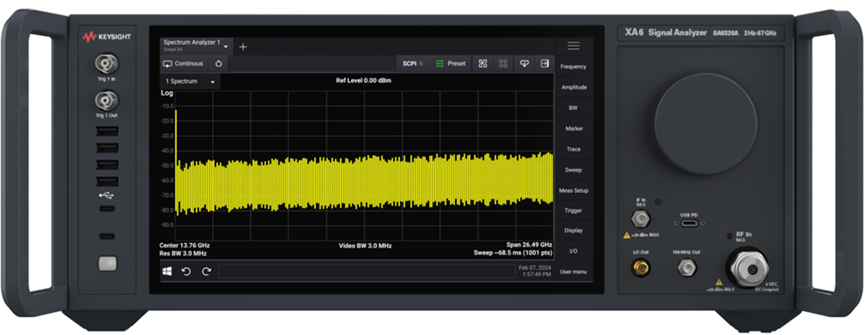Viewport: 868px width, 335px height.
Task: Open the Trace menu
Action: (x=573, y=149)
